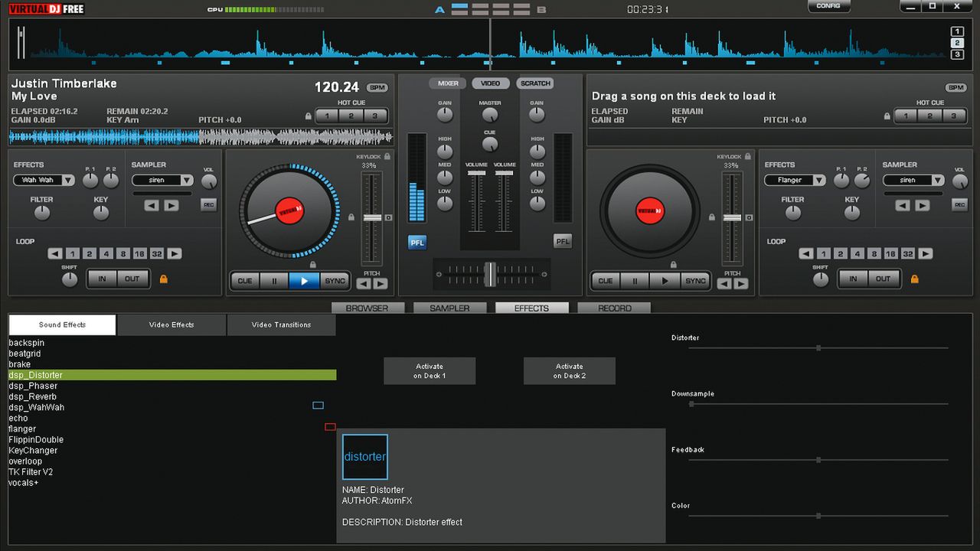Click the right deck sampler next arrow
This screenshot has height=551, width=980.
922,205
